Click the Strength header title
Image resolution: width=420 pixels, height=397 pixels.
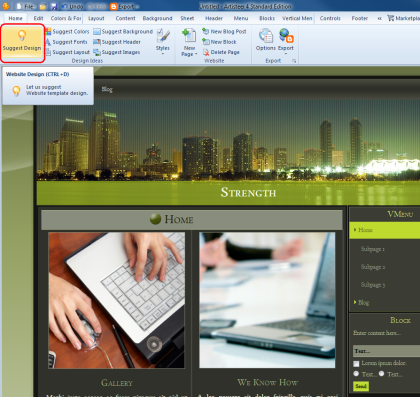pos(248,192)
